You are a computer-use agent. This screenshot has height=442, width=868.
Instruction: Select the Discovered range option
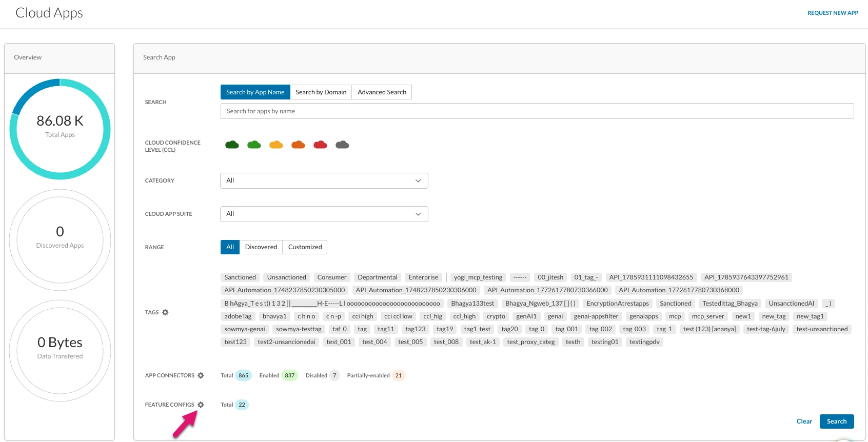pyautogui.click(x=261, y=247)
